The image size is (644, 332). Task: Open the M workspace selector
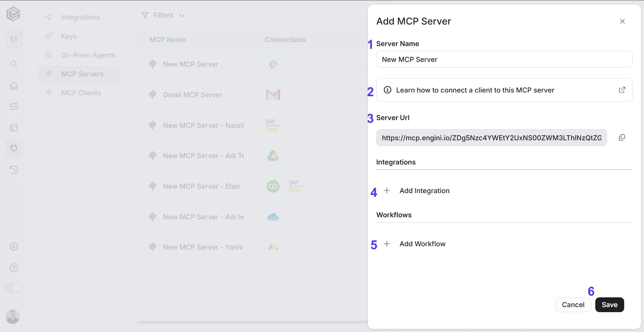pos(14,39)
